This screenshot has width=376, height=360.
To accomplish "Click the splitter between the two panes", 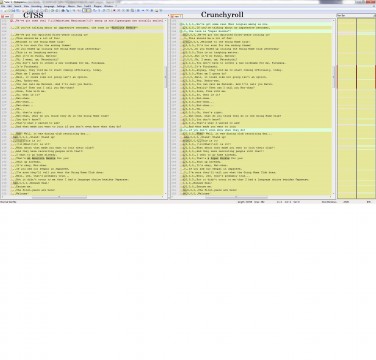I will coord(169,108).
